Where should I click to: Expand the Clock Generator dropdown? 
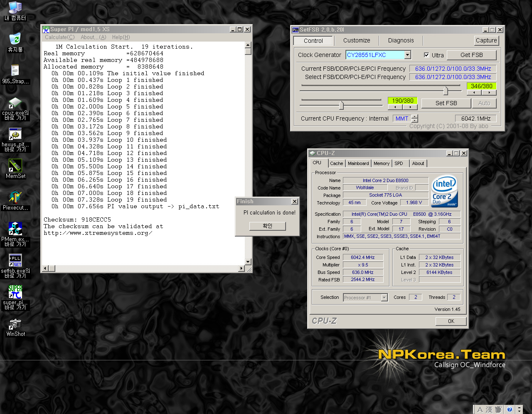click(407, 55)
